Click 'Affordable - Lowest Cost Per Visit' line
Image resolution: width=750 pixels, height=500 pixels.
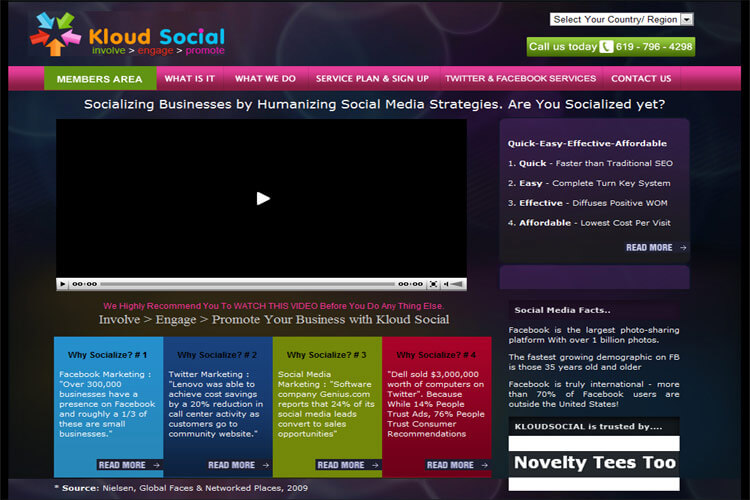click(x=589, y=222)
